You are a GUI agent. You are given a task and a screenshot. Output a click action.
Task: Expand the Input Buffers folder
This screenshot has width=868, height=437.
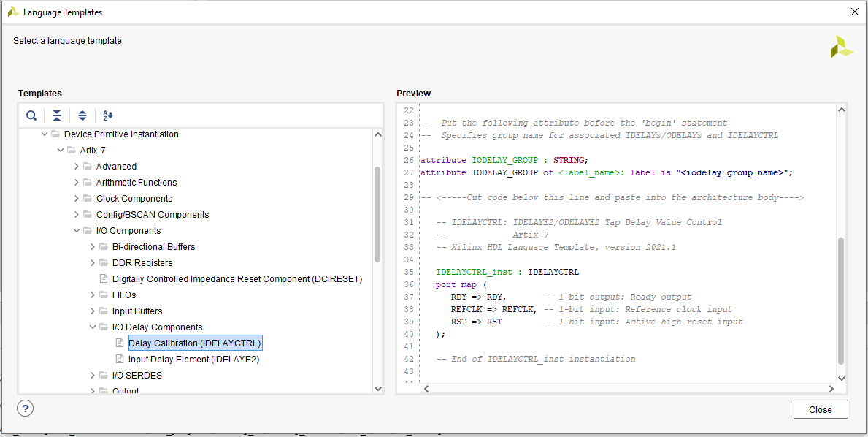(x=93, y=311)
